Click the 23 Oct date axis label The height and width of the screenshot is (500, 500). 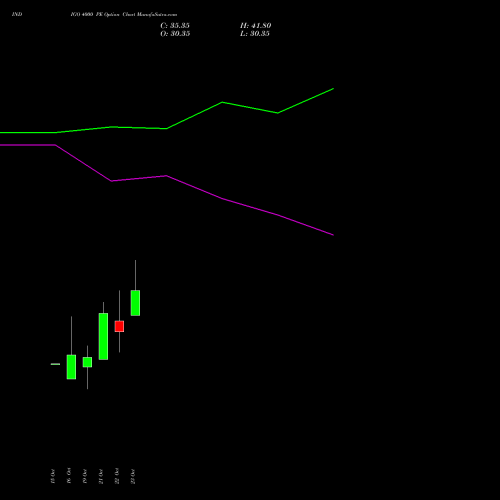133,476
